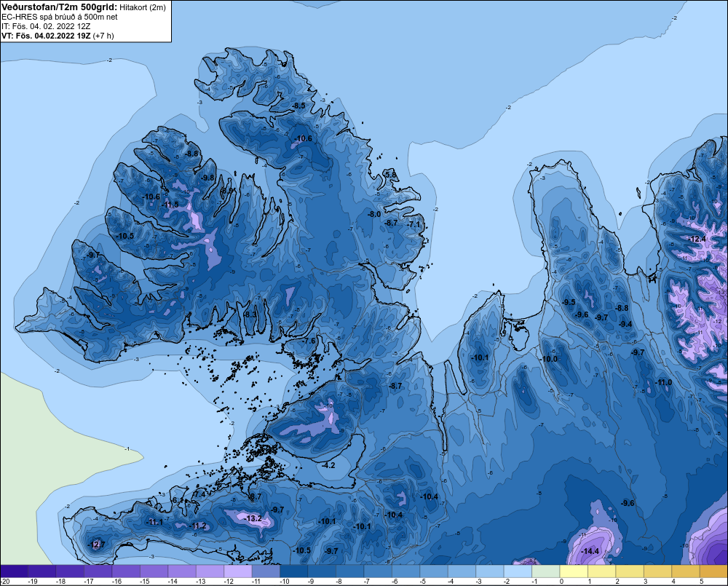Viewport: 728px width, 586px height.
Task: Click the -14.4 temperature label on the map
Action: tap(590, 551)
